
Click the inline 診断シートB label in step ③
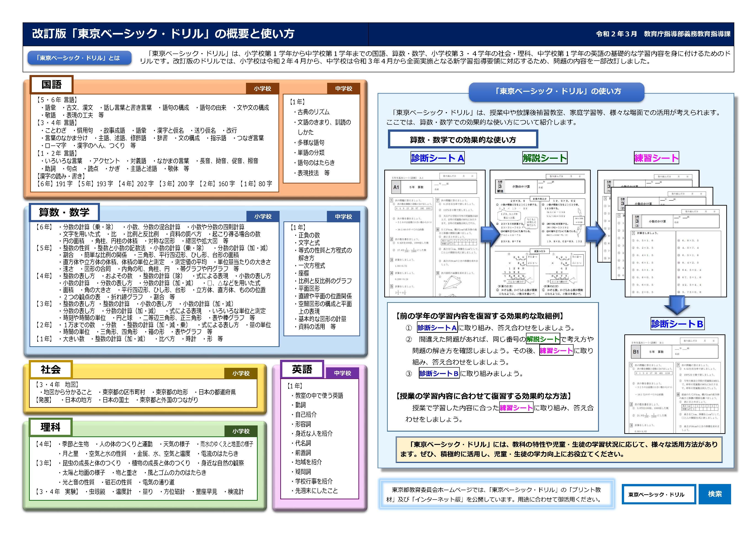click(439, 373)
